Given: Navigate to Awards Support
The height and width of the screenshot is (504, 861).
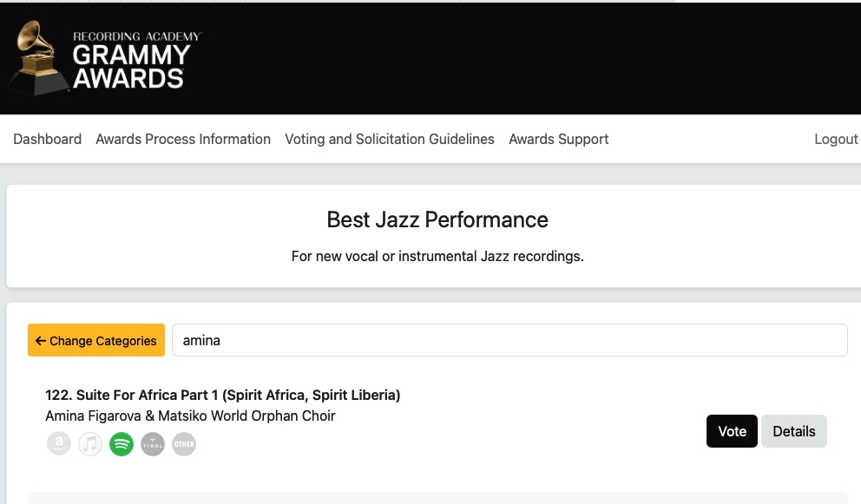Looking at the screenshot, I should (559, 139).
